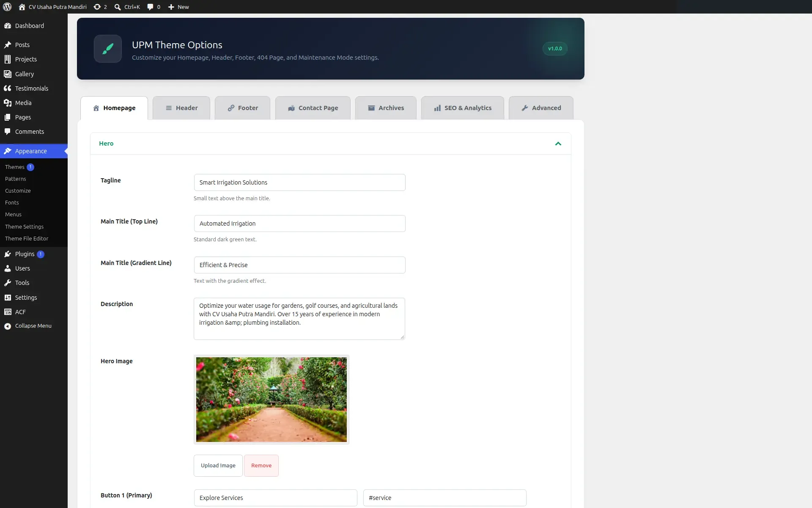Open Pages in the sidebar
The height and width of the screenshot is (508, 812).
tap(34, 117)
